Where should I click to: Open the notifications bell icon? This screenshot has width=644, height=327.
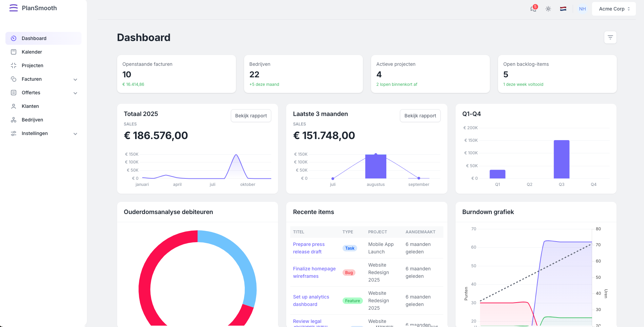pos(533,9)
